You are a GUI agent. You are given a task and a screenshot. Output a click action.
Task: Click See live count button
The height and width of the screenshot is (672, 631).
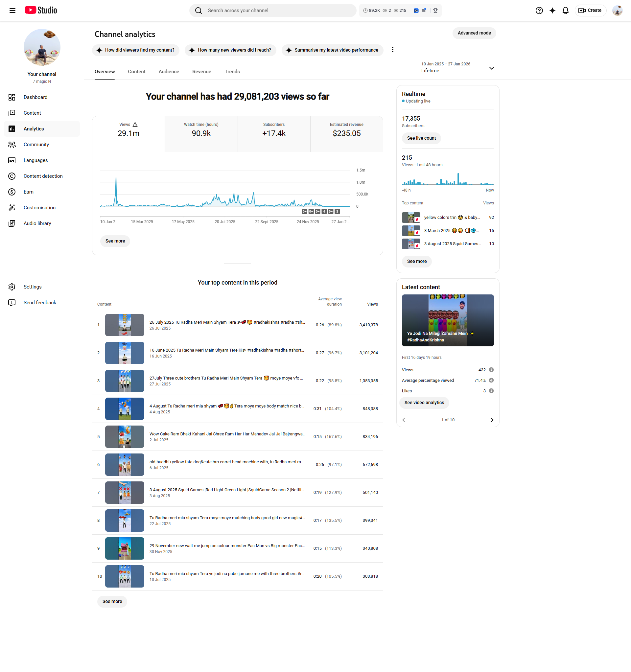click(x=421, y=138)
